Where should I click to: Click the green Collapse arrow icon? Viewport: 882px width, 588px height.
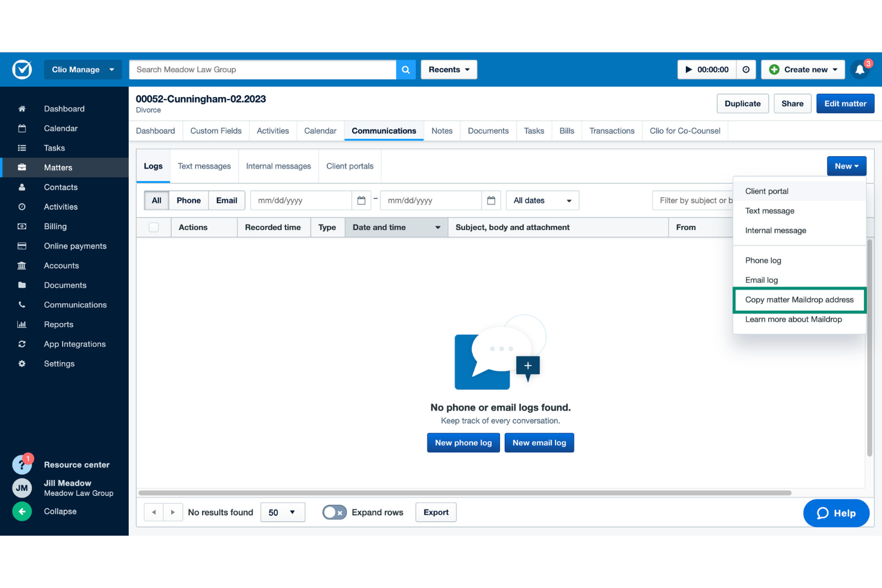pos(22,511)
